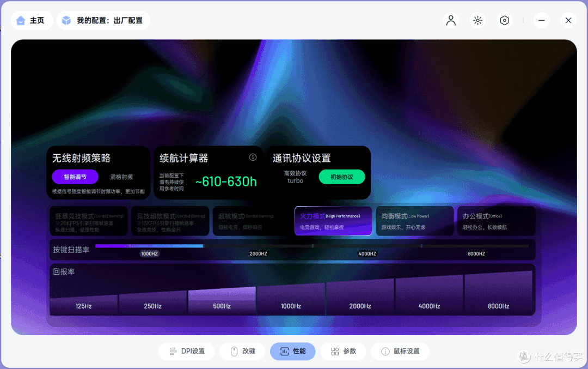Minimize the window

pyautogui.click(x=542, y=20)
